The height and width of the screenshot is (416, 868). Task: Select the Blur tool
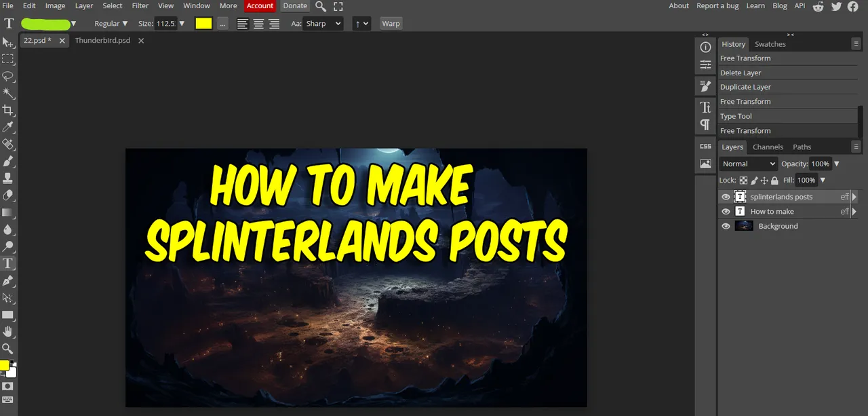(8, 229)
